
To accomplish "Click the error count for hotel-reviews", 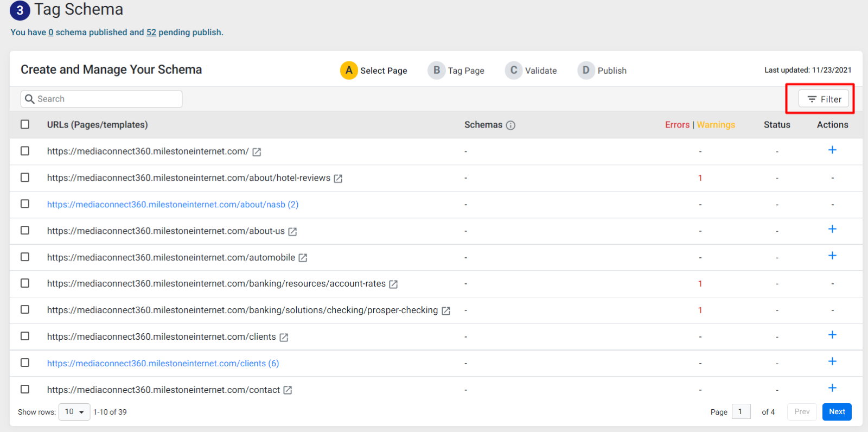I will (x=700, y=178).
